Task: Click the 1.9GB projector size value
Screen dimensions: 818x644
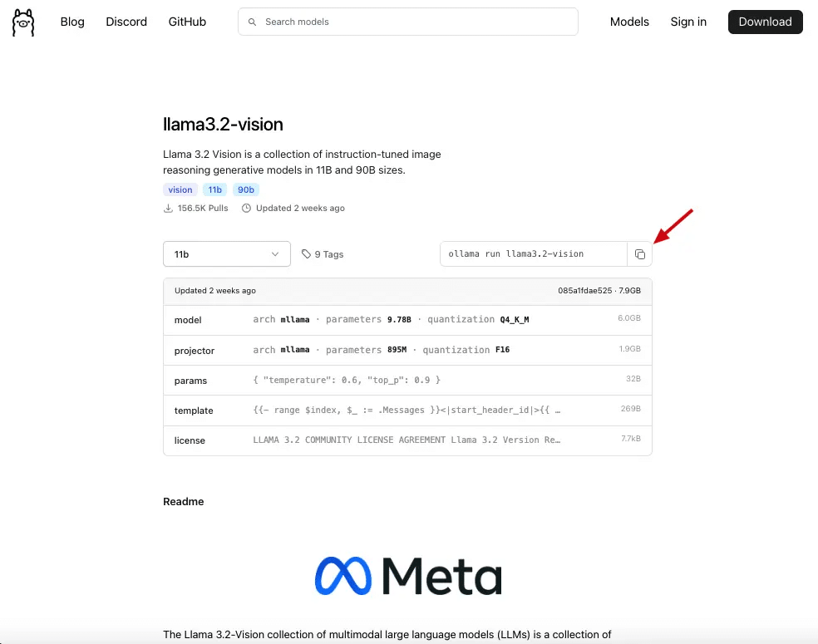Action: tap(629, 349)
